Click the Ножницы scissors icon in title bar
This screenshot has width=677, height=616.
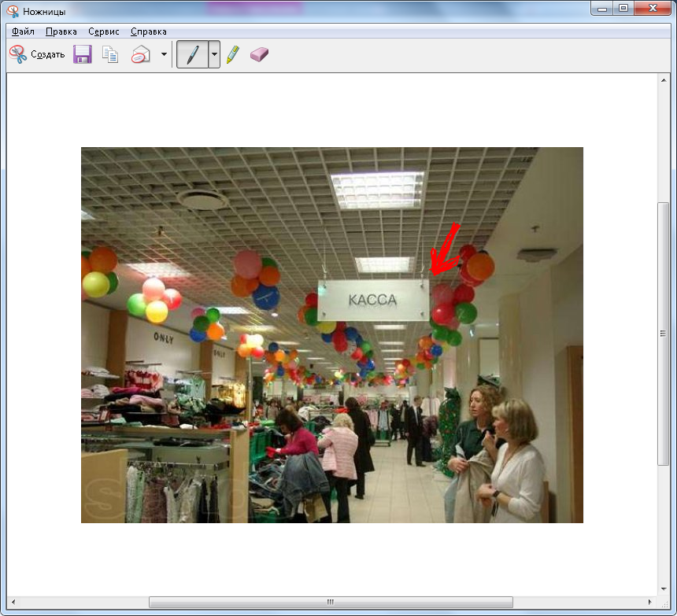(x=13, y=11)
